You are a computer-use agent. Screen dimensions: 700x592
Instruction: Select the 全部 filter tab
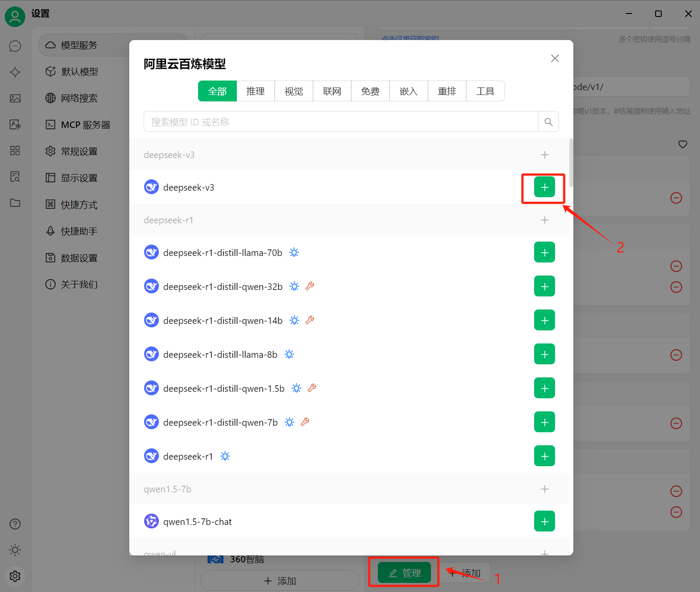217,91
